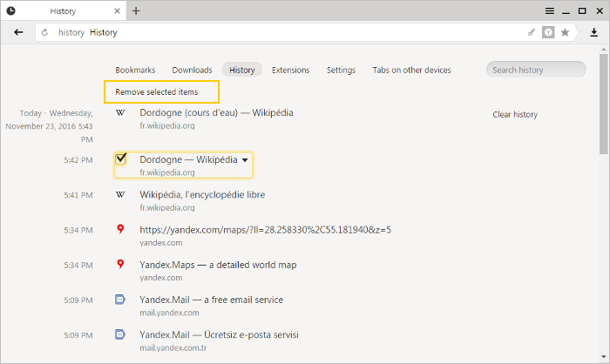Click the back arrow button

click(18, 32)
